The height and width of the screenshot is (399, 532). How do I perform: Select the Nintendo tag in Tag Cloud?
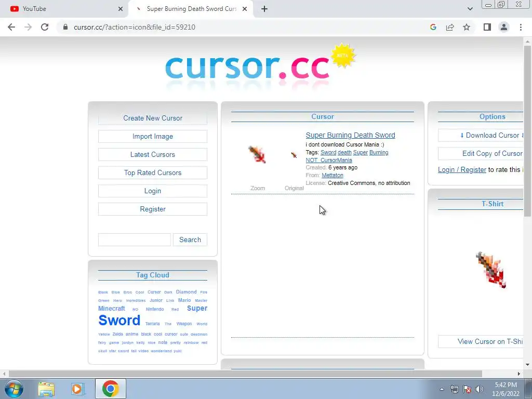click(x=155, y=309)
